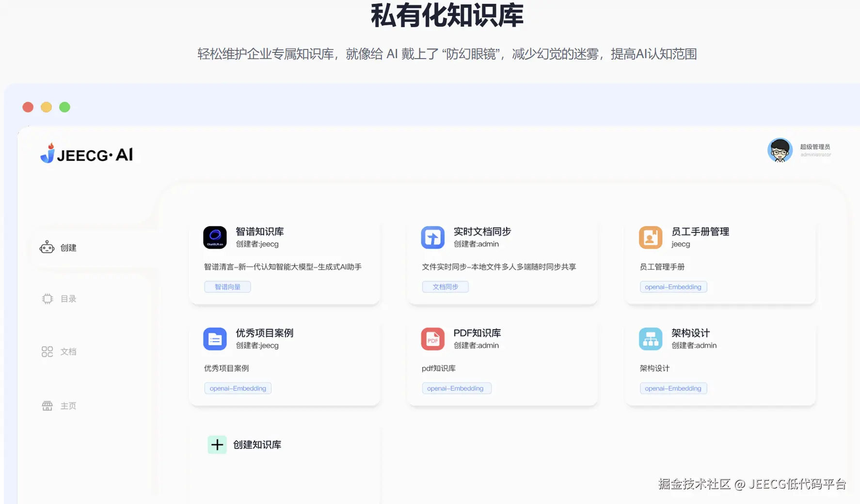The height and width of the screenshot is (504, 860).
Task: Open the 智谱知识库 title
Action: (260, 232)
